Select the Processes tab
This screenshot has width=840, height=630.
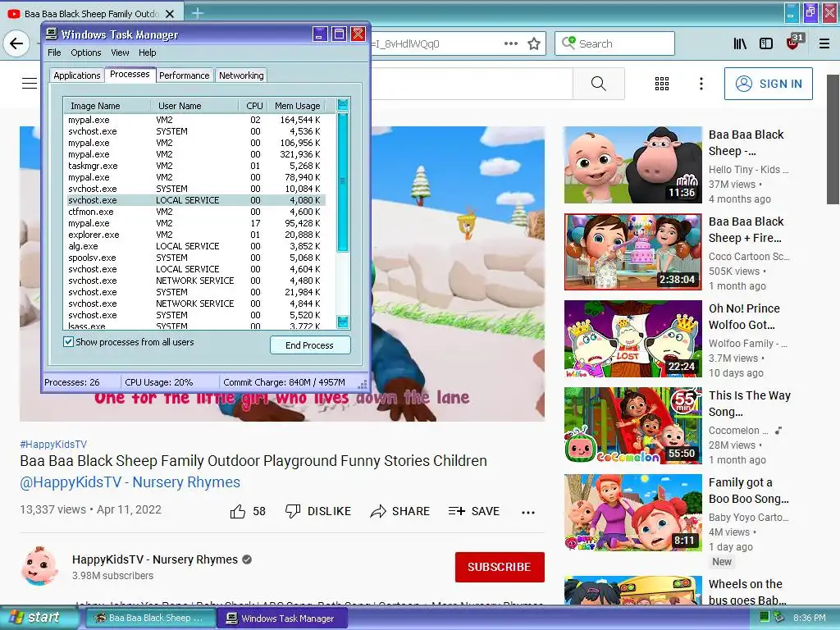[130, 75]
